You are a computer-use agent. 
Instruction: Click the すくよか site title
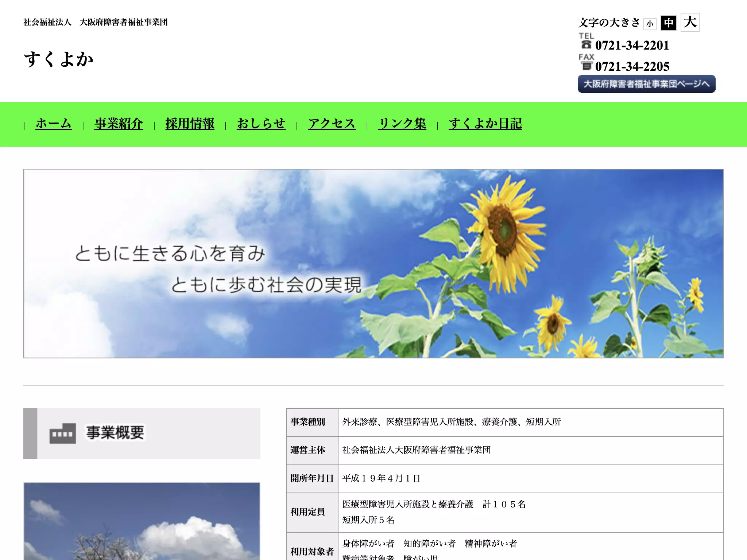click(59, 59)
